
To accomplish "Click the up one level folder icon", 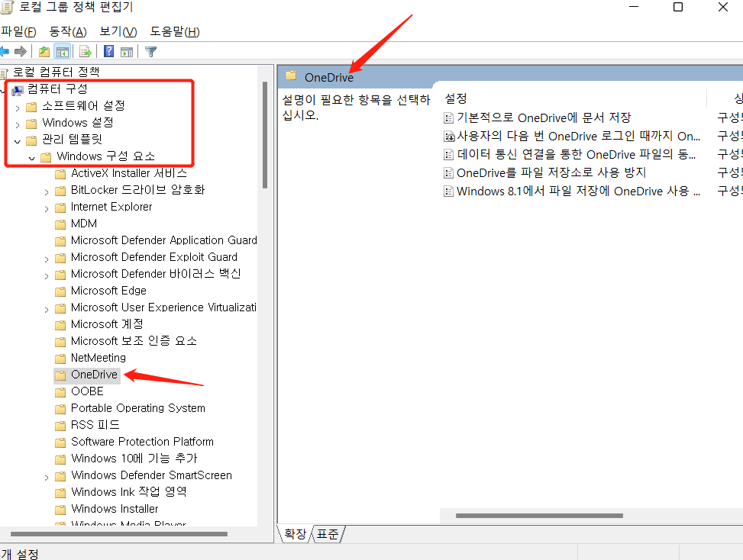I will (44, 51).
